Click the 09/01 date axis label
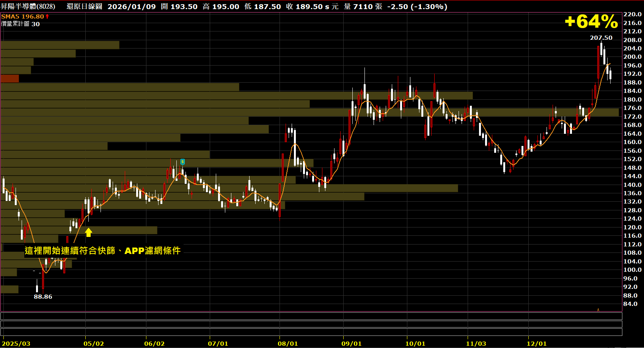 352,343
